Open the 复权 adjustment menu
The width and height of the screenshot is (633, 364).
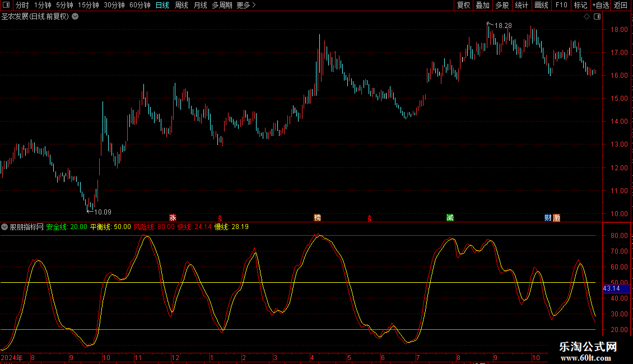463,5
